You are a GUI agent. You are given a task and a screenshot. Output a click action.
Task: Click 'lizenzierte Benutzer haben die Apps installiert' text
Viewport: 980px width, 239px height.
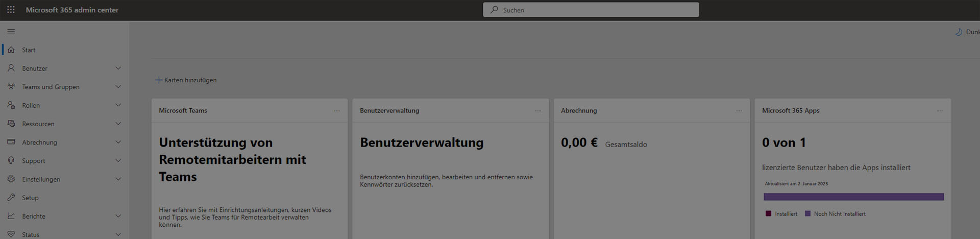tap(836, 168)
